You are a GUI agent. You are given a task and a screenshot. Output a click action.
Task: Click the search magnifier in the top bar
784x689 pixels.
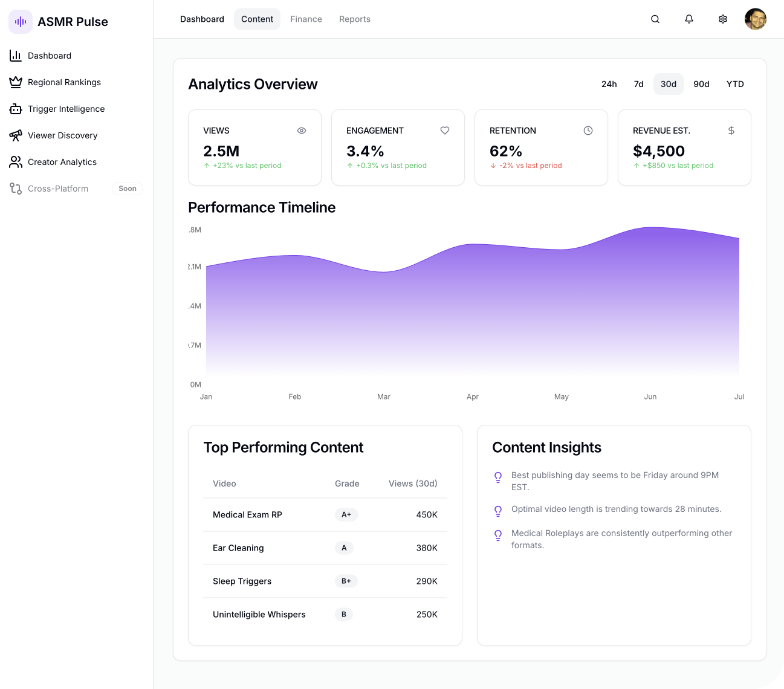pos(655,19)
